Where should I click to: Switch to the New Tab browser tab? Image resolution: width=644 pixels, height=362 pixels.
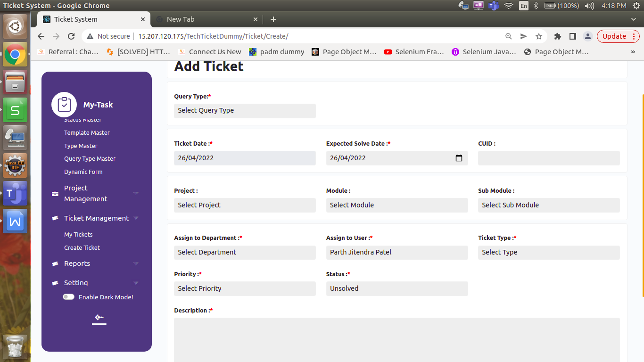pos(207,19)
